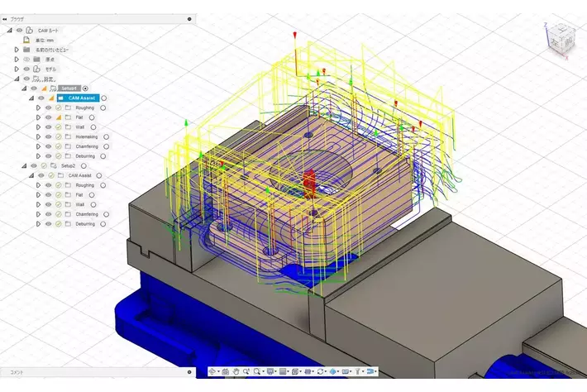Hide the Setup1 Holemaking folder
The width and height of the screenshot is (587, 392).
48,136
